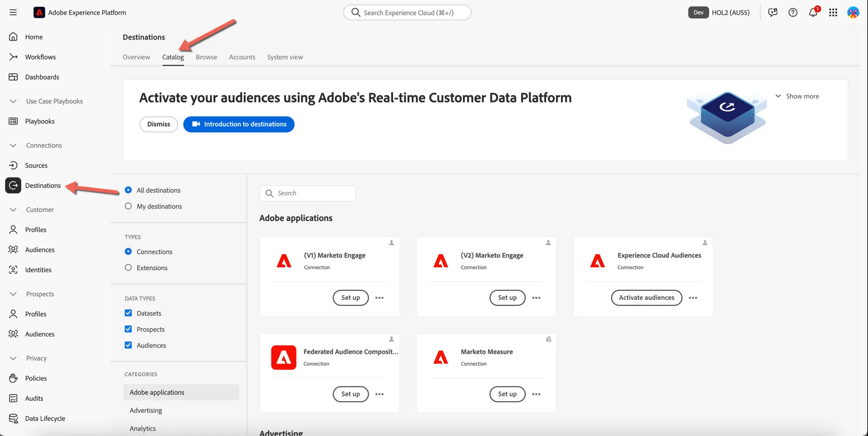Open the hamburger navigation menu
868x436 pixels.
[x=13, y=13]
